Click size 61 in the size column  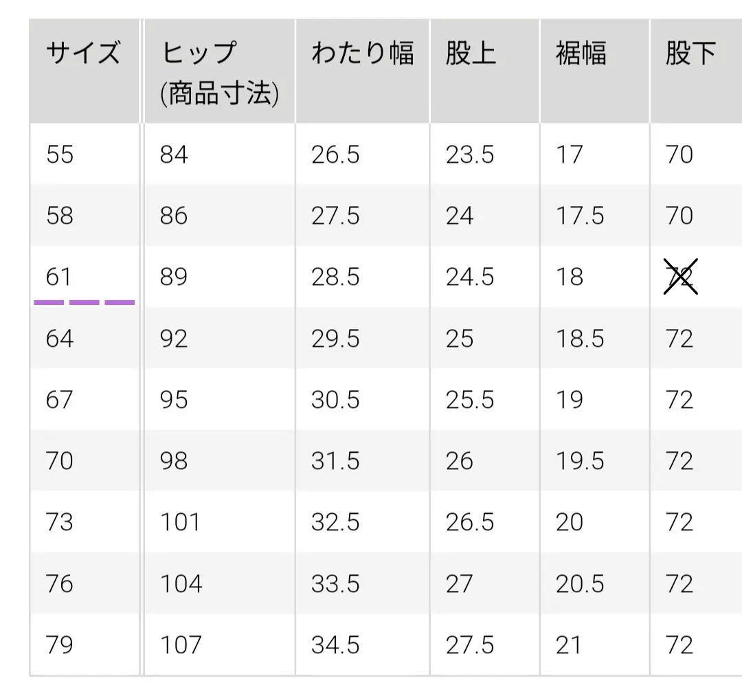pyautogui.click(x=58, y=276)
